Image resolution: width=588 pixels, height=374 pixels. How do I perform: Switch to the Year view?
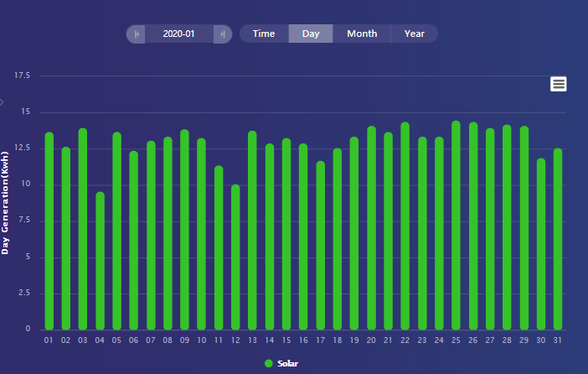coord(414,34)
